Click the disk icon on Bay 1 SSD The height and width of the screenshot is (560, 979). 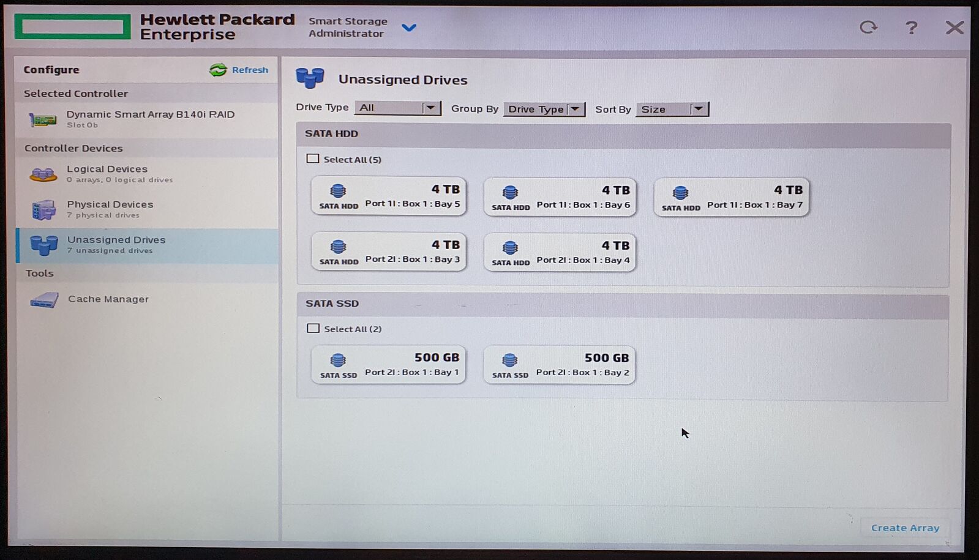click(x=338, y=360)
